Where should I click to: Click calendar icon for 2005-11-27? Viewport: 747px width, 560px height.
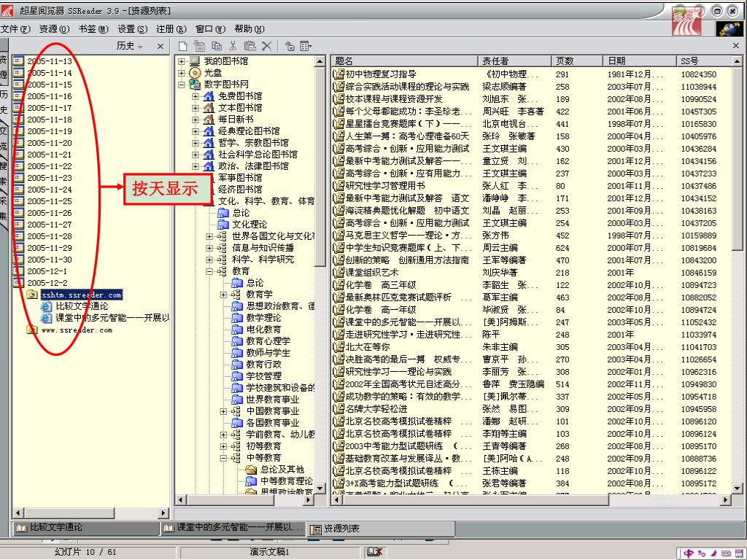18,225
